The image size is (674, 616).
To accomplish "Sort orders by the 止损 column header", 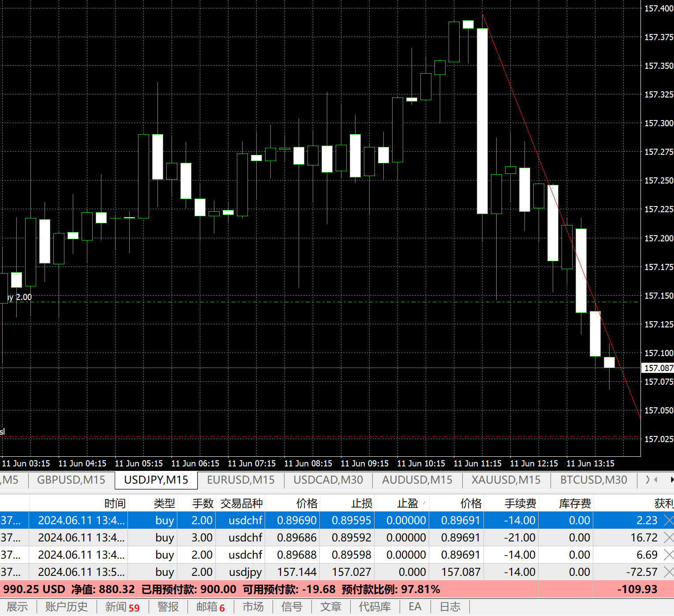I will pos(347,503).
